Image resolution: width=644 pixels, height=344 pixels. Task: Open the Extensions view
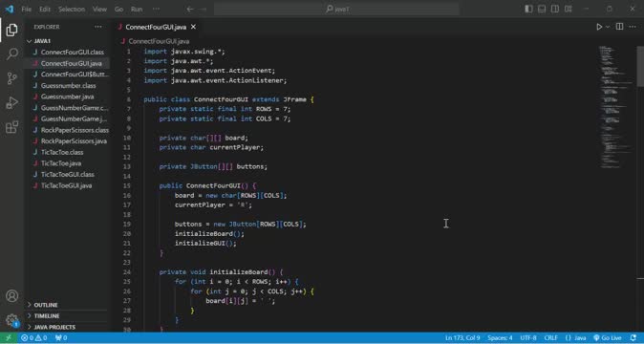point(11,127)
